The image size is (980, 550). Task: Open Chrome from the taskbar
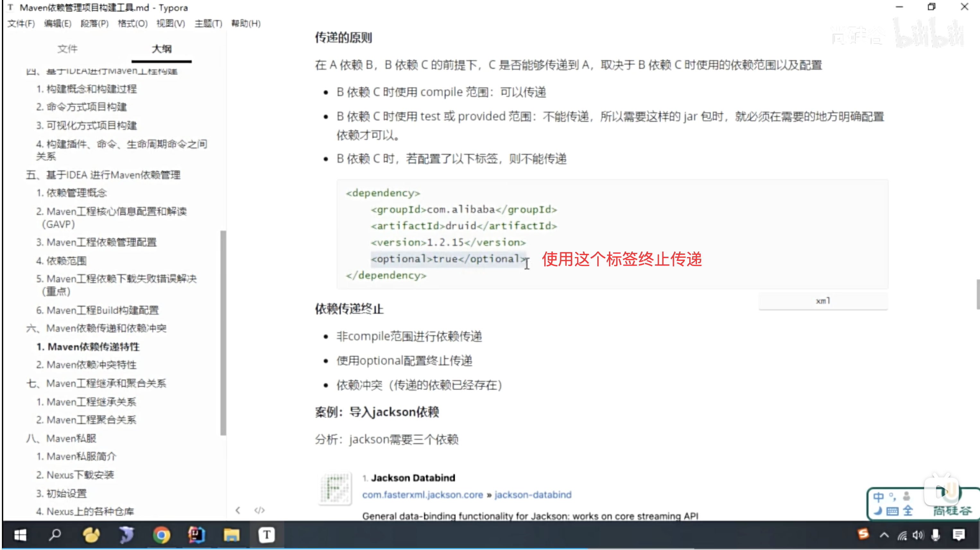[x=161, y=535]
